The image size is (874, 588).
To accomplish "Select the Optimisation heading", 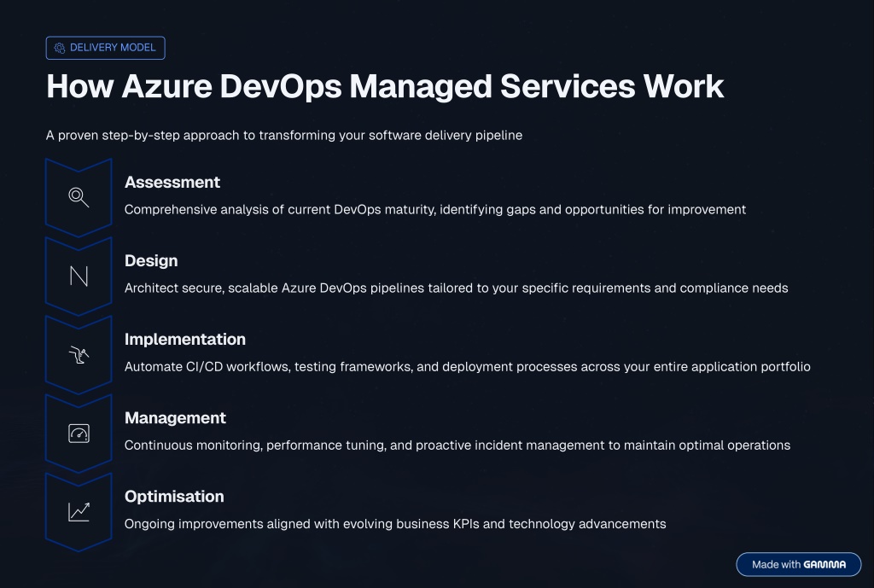I will point(174,496).
